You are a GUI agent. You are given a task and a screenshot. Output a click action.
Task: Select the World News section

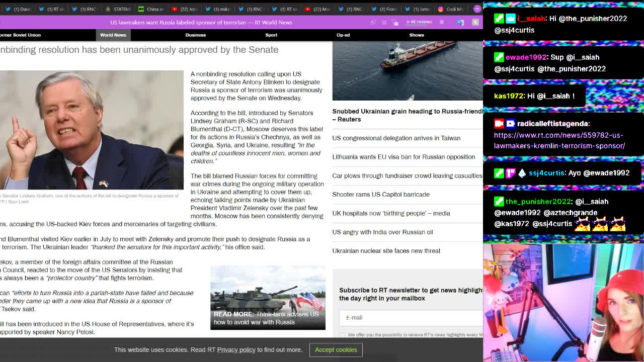tap(113, 35)
